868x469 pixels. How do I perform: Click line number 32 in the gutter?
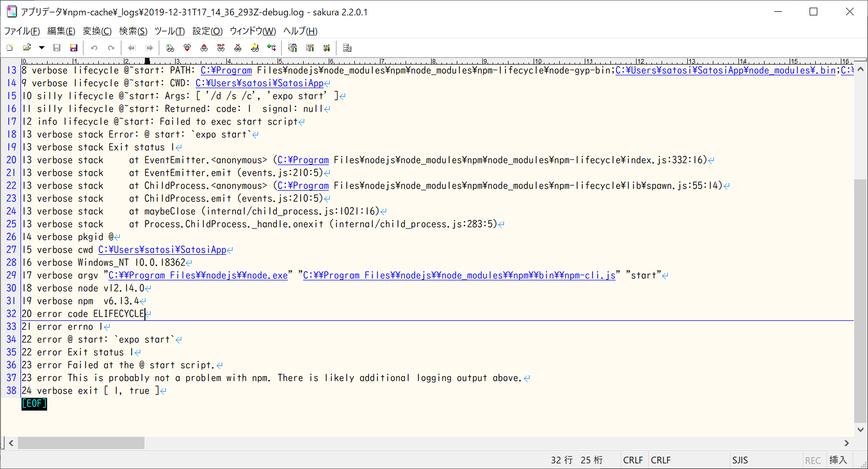11,314
